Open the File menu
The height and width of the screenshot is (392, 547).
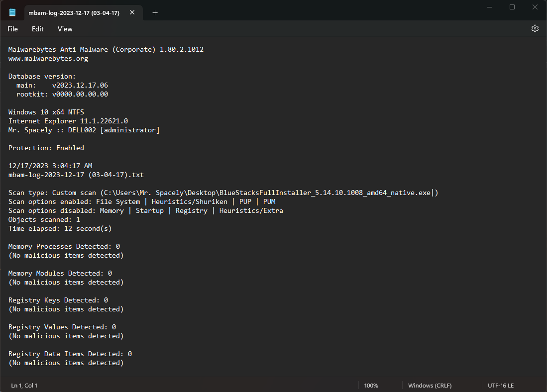click(x=12, y=29)
